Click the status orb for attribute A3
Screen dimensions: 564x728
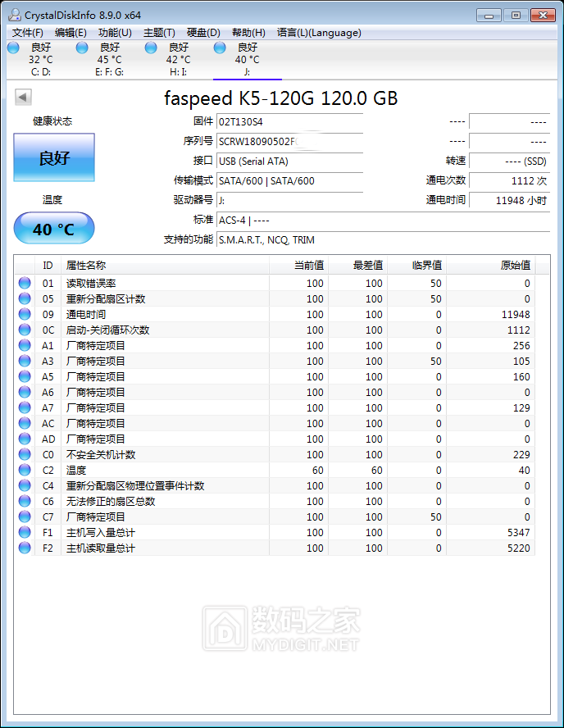pos(25,361)
